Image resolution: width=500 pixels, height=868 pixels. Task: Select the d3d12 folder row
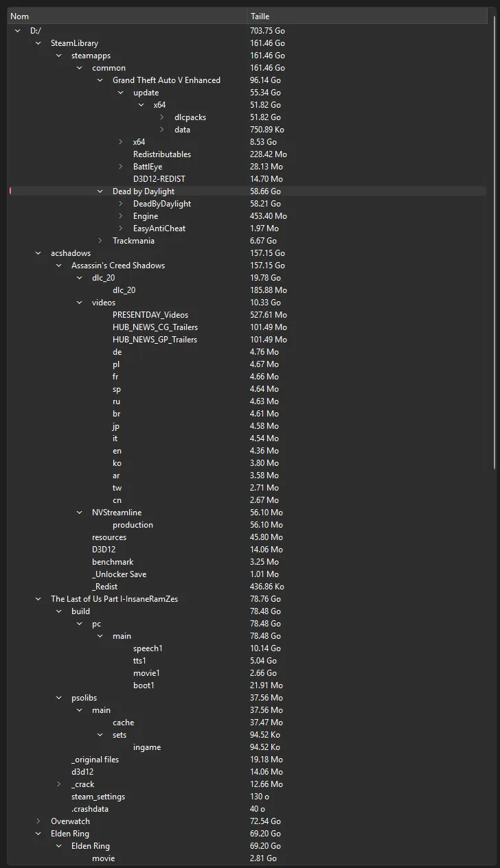(247, 772)
